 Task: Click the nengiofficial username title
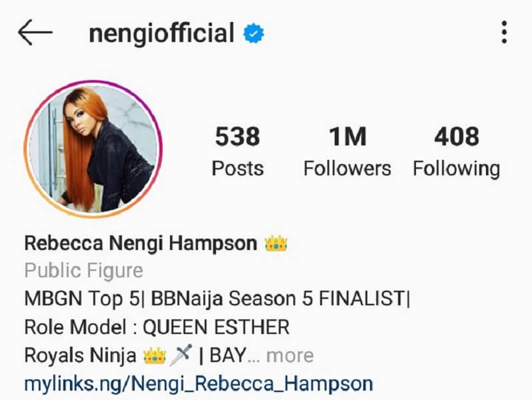coord(161,33)
